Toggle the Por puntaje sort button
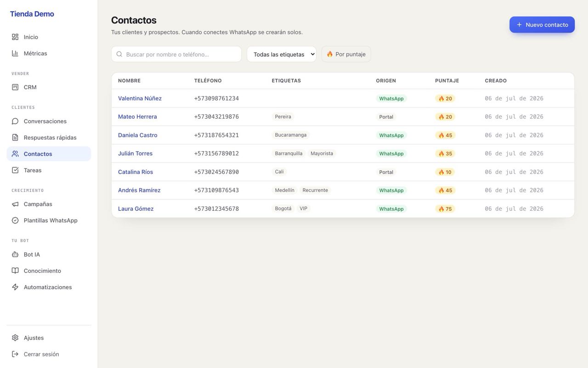Screen dimensions: 588x368 (x=346, y=54)
